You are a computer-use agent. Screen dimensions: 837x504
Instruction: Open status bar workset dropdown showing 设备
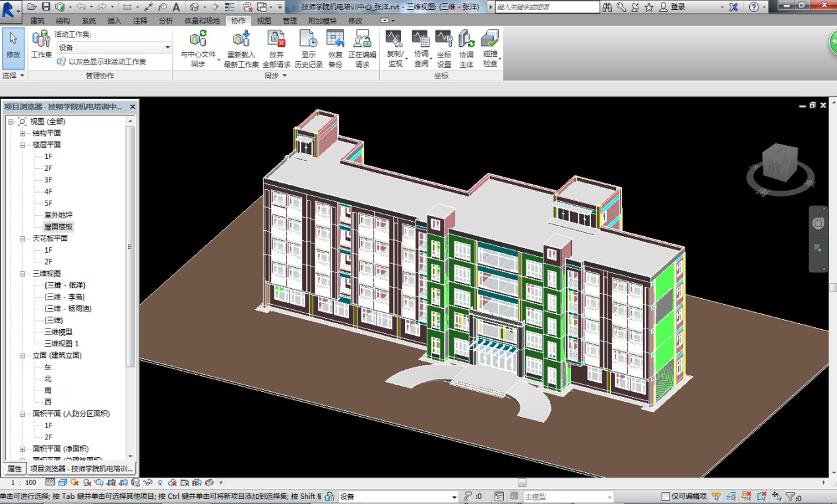click(454, 497)
